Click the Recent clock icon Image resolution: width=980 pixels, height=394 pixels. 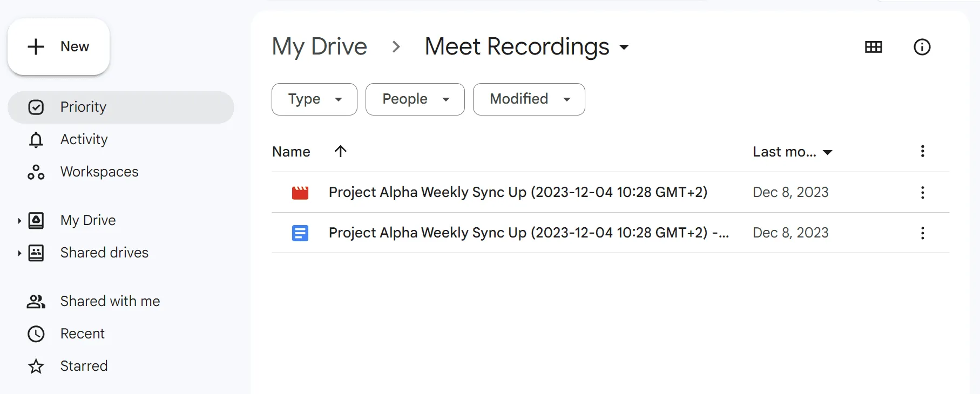pos(36,334)
